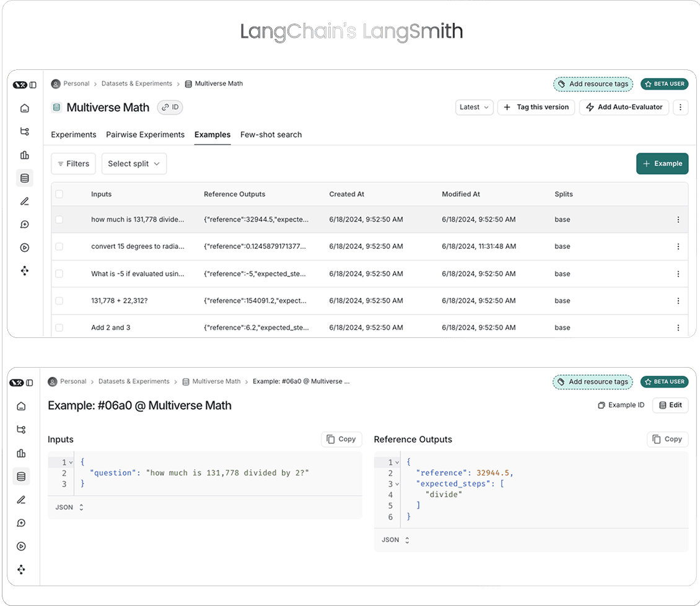
Task: Copy the Inputs JSON
Action: [341, 439]
